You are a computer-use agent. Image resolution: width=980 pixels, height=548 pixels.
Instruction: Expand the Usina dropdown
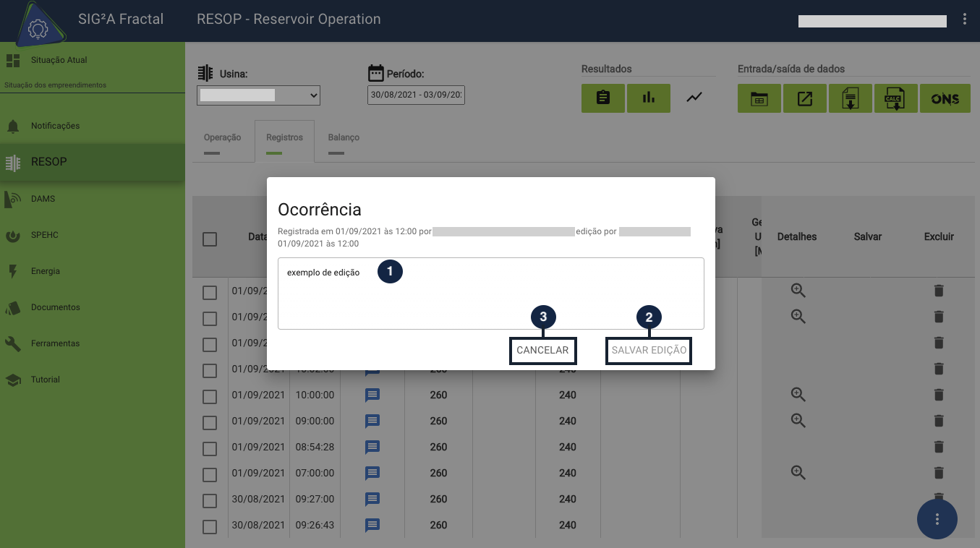pyautogui.click(x=258, y=95)
